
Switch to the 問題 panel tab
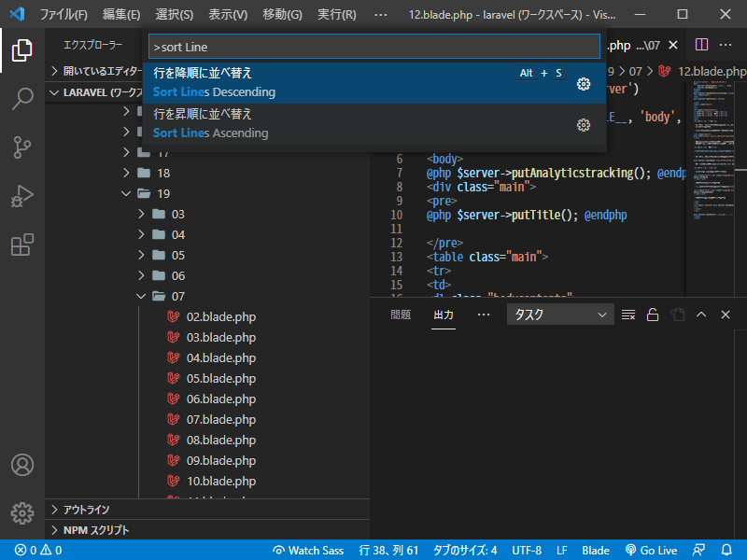[401, 315]
